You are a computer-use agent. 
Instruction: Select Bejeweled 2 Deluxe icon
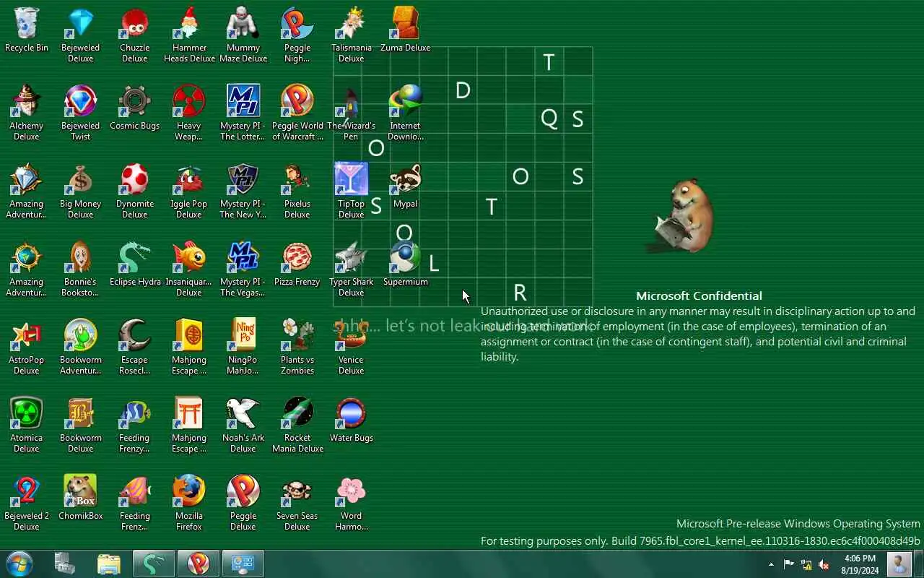point(27,503)
